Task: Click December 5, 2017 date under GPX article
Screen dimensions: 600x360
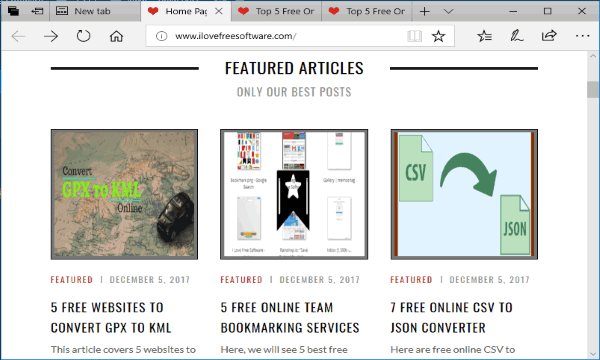Action: [x=150, y=280]
